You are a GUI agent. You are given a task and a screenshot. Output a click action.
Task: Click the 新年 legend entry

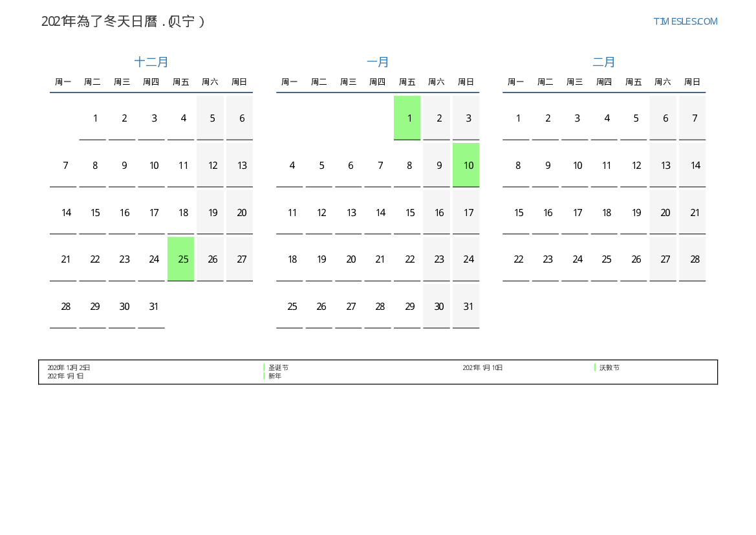(275, 376)
